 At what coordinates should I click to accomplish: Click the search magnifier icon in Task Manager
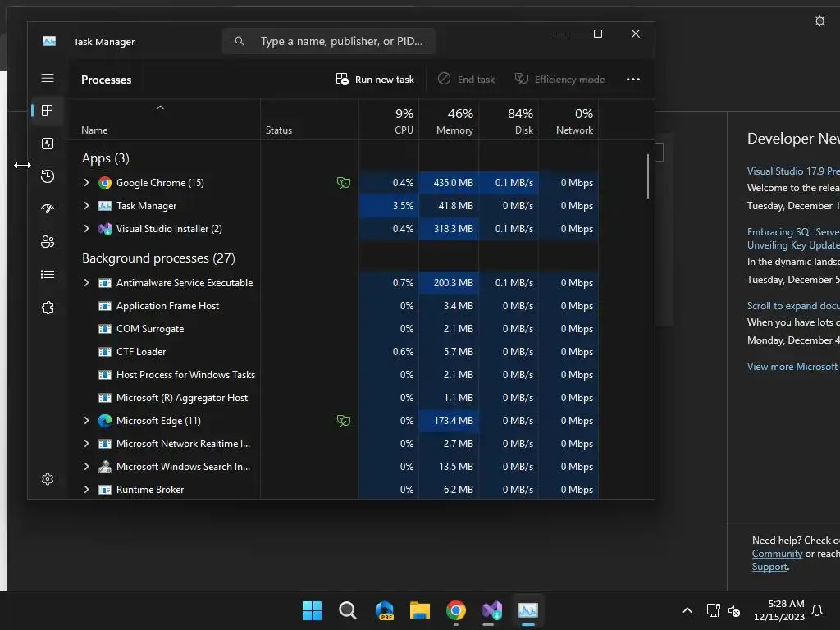(240, 41)
